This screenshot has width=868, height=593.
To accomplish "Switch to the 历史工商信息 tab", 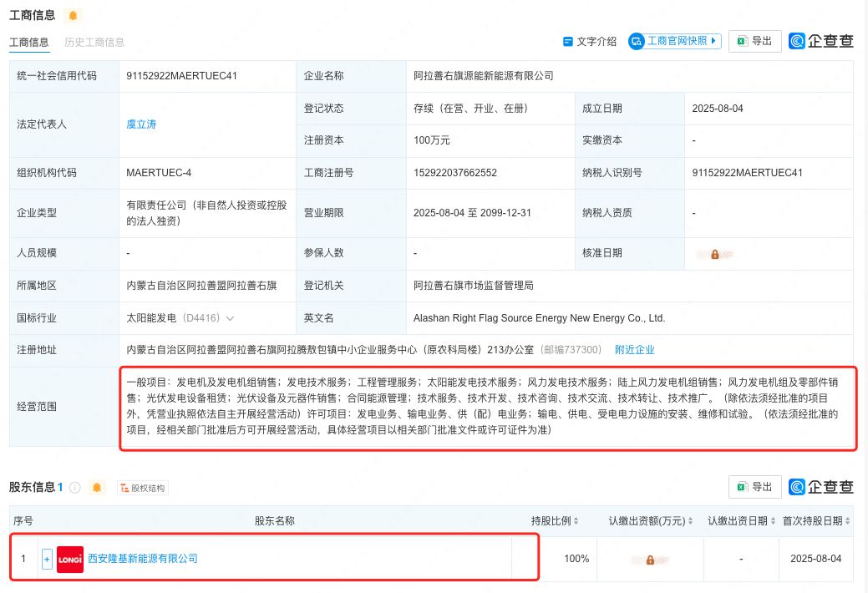I will click(x=94, y=42).
